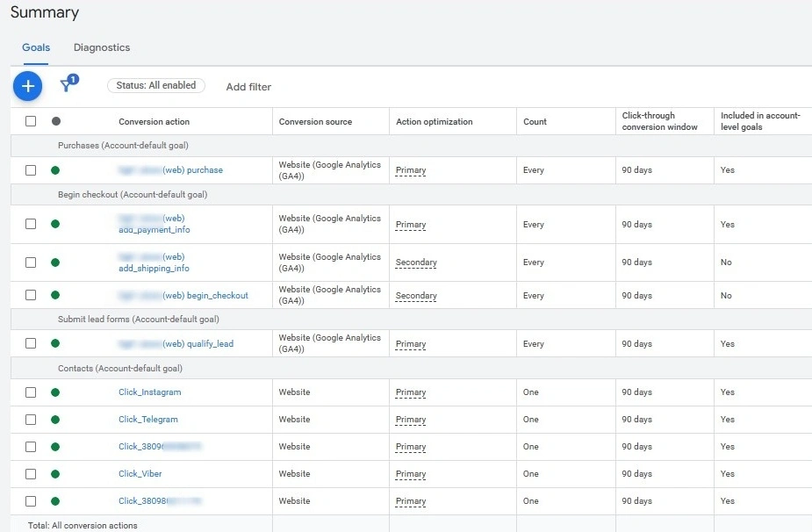This screenshot has height=532, width=812.
Task: Select all rows with header checkbox
Action: click(x=31, y=120)
